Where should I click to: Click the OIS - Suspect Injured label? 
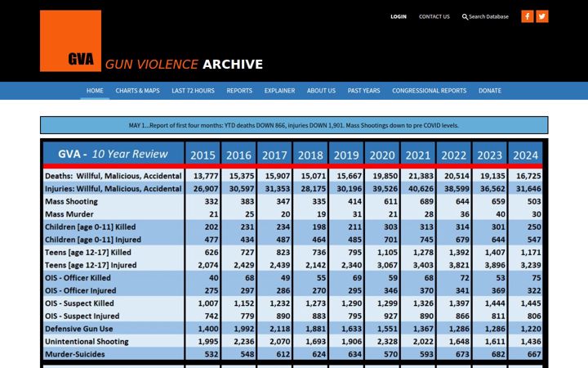click(82, 316)
